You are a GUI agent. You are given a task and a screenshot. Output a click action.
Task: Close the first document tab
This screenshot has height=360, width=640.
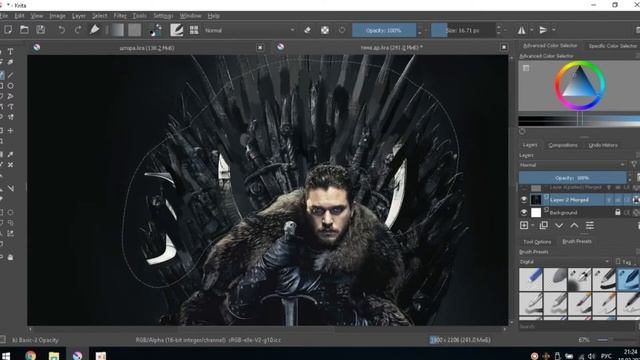pos(260,48)
